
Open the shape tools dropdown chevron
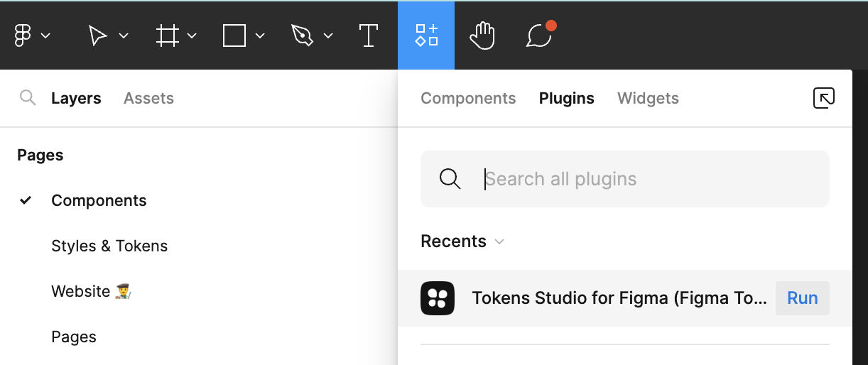[x=260, y=36]
